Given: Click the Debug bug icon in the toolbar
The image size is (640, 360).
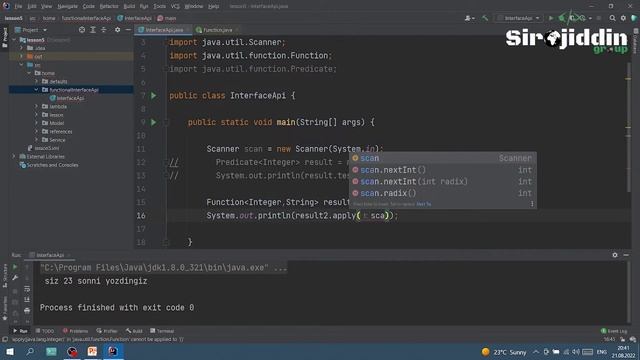Looking at the screenshot, I should point(562,18).
